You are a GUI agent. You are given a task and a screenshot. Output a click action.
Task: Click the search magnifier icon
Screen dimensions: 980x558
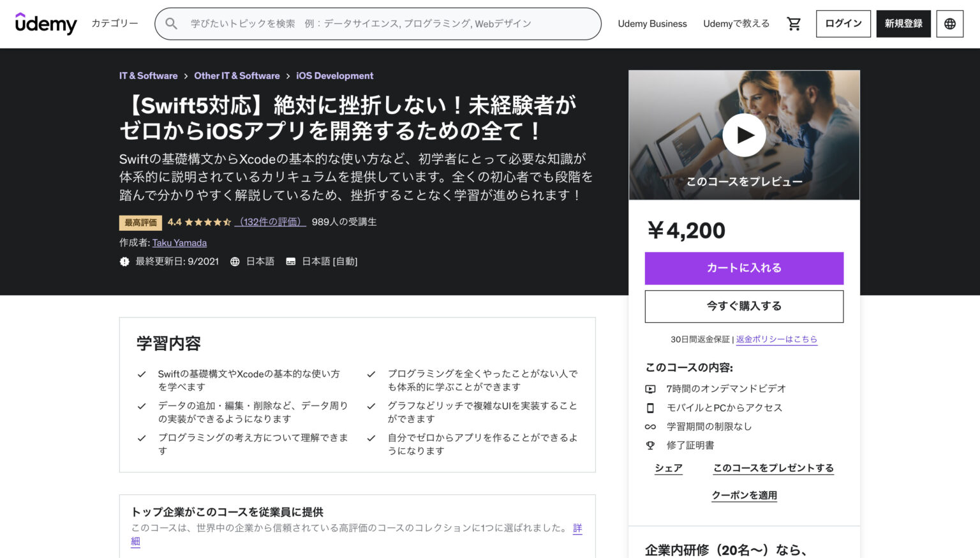coord(171,23)
